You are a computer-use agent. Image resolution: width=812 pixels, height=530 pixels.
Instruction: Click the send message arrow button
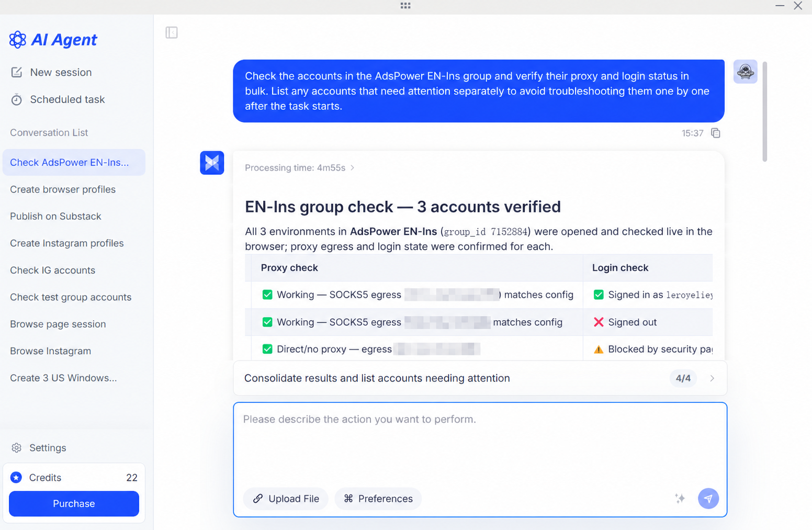(x=708, y=499)
